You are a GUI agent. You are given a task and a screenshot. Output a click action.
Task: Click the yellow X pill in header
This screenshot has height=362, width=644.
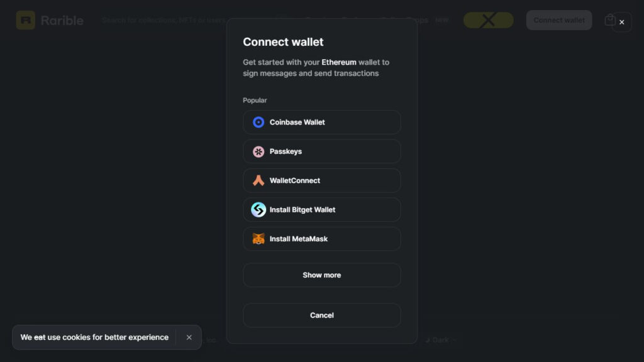488,20
